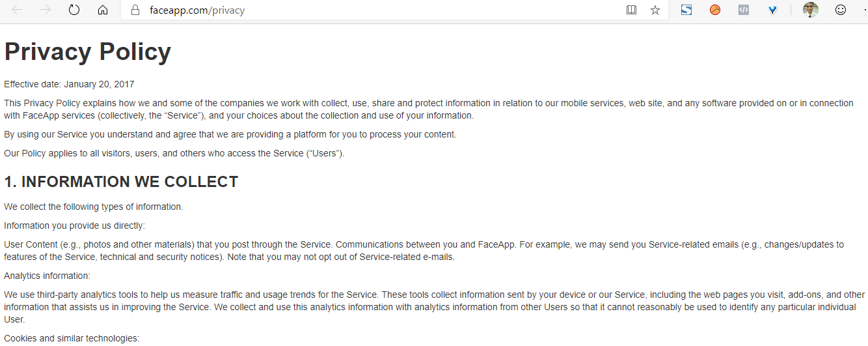This screenshot has height=346, width=868.
Task: Click the Analytics information subheading
Action: point(47,276)
